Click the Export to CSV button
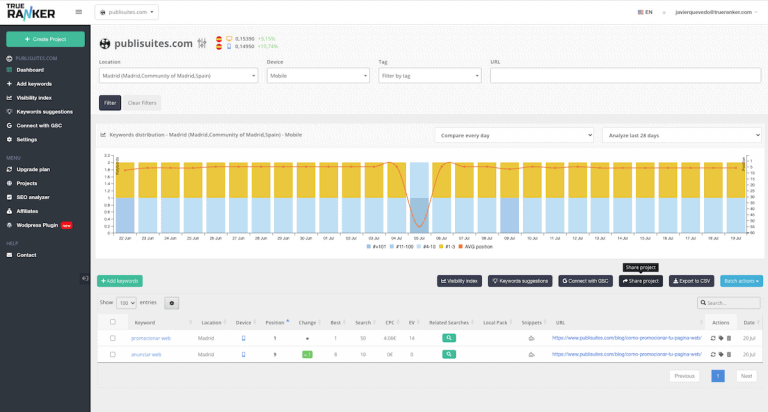The width and height of the screenshot is (768, 412). click(692, 281)
